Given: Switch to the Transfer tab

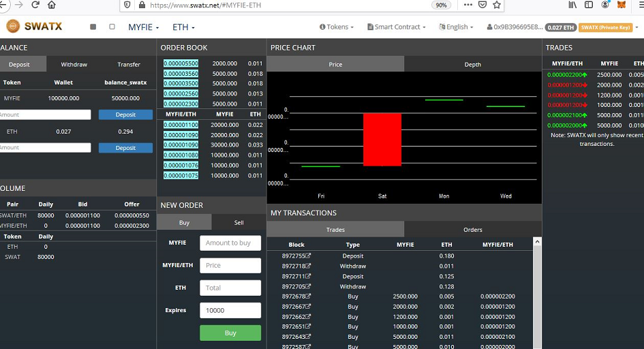Looking at the screenshot, I should (x=129, y=65).
